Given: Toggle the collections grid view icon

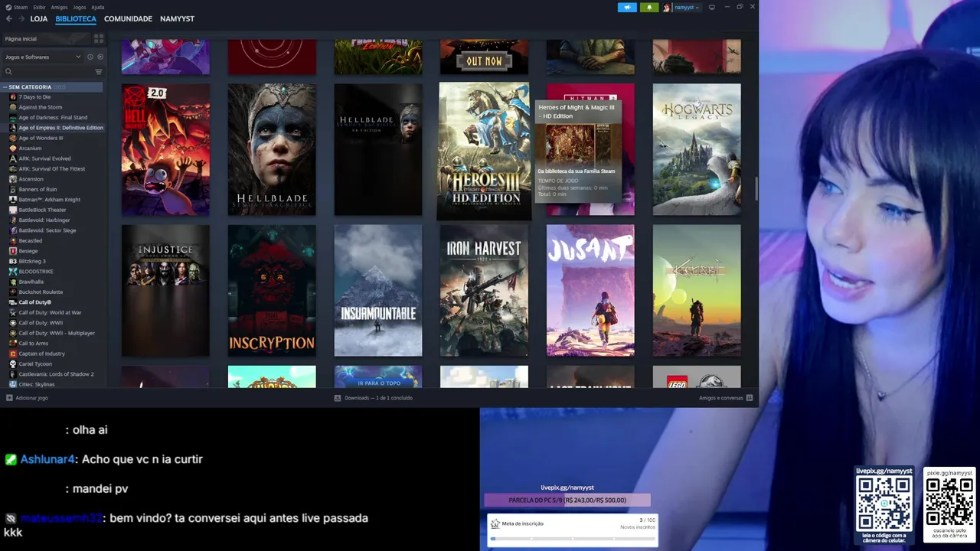Looking at the screenshot, I should 99,38.
